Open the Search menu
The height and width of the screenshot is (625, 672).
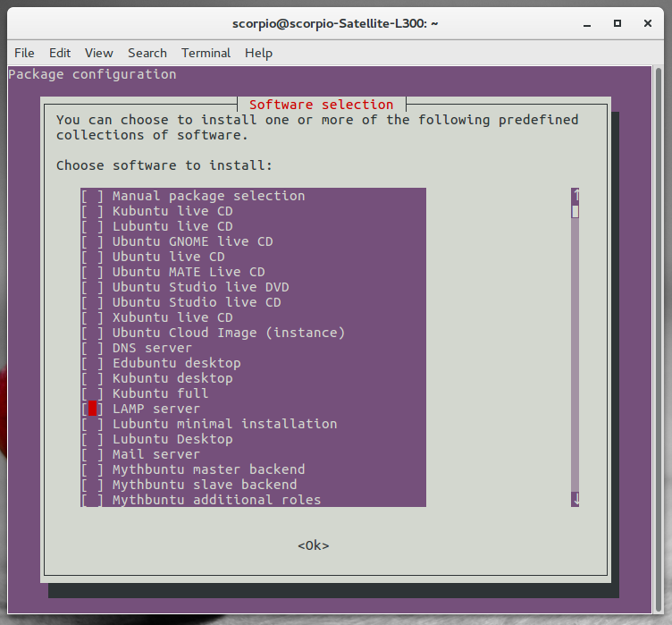(147, 53)
